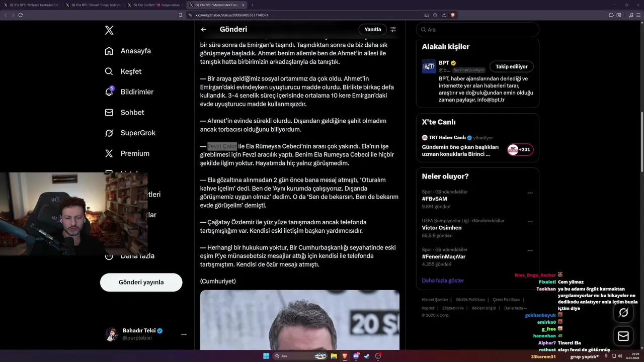644x362 pixels.
Task: Switch to the Conflict X tab
Action: [155, 5]
